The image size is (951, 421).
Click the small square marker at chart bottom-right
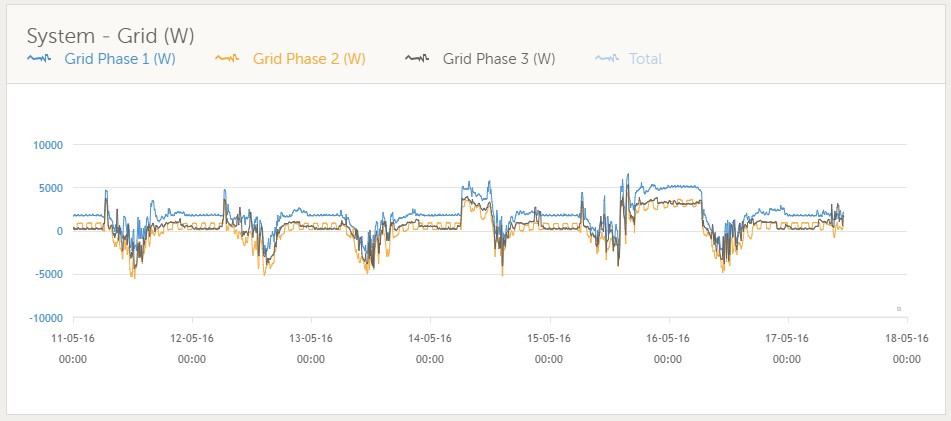tap(898, 308)
